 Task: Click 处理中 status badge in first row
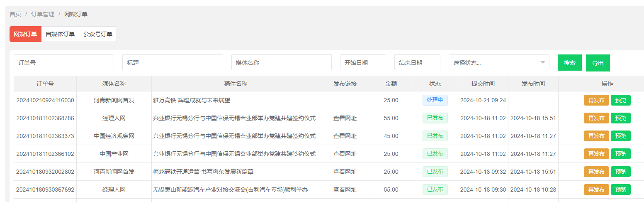[435, 100]
